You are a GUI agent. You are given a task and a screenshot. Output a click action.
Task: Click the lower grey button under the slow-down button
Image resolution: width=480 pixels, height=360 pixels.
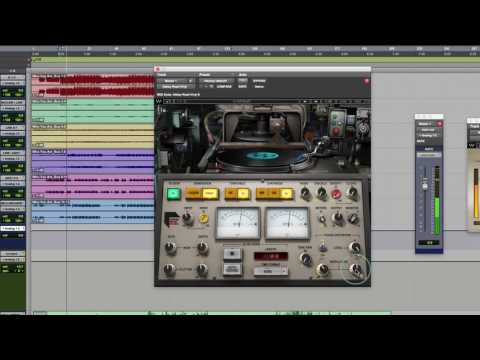(232, 269)
